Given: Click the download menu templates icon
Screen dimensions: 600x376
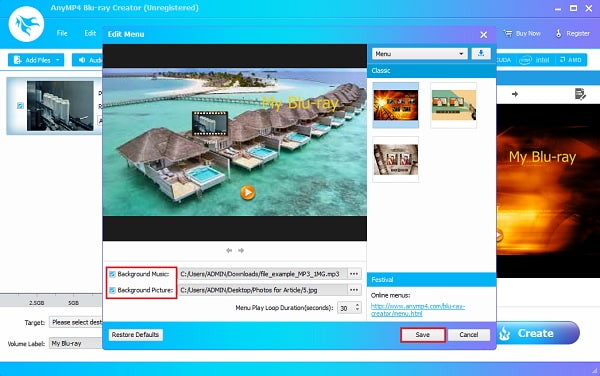Looking at the screenshot, I should click(x=481, y=54).
